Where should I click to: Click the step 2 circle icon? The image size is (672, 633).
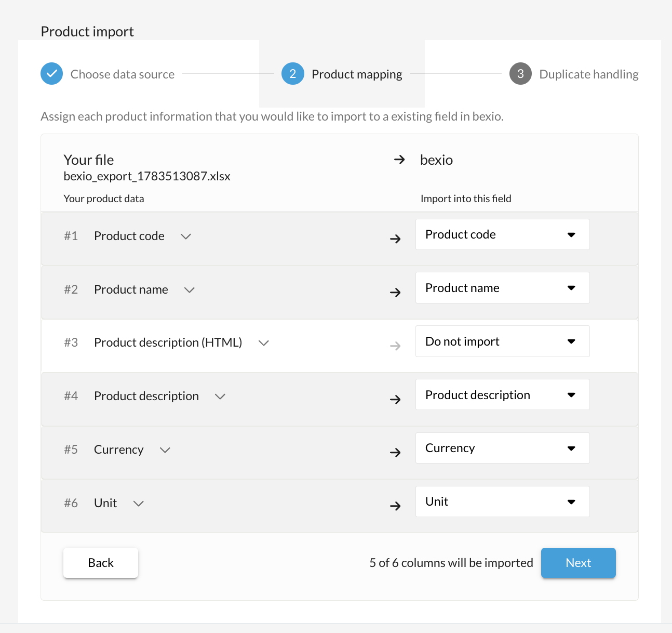point(293,74)
